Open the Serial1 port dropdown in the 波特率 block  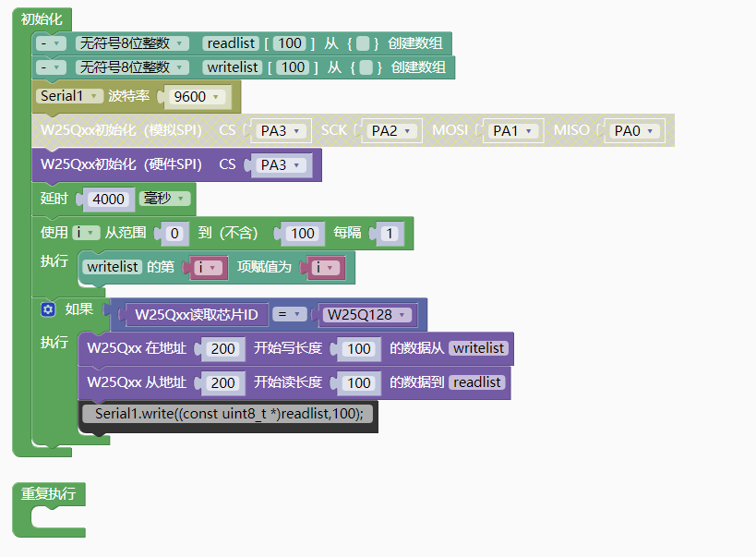tap(69, 96)
